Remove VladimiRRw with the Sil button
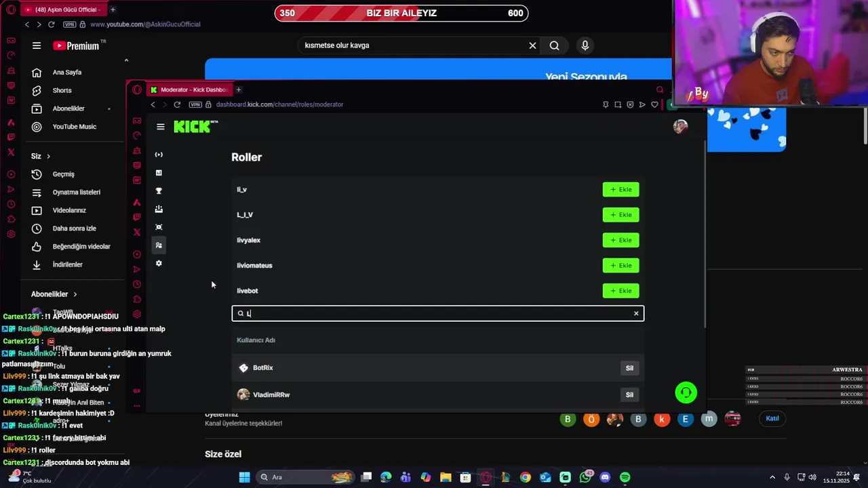Screen dimensions: 868x488 click(629, 394)
